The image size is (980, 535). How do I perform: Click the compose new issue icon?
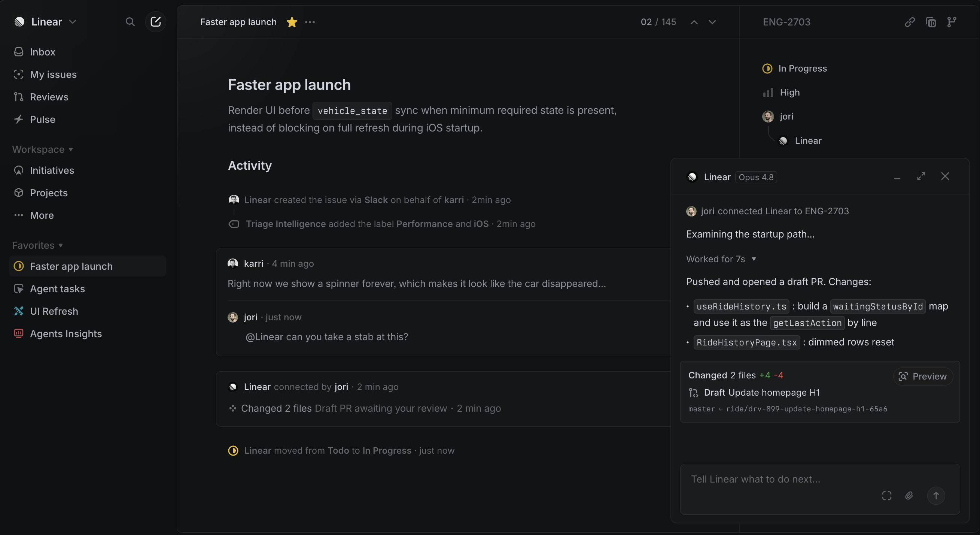pos(156,22)
